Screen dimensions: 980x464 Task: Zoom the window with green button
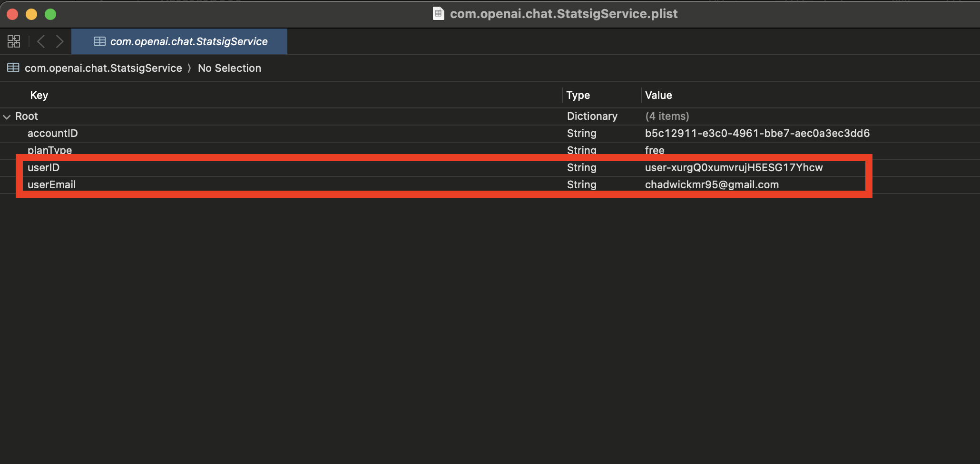(50, 14)
